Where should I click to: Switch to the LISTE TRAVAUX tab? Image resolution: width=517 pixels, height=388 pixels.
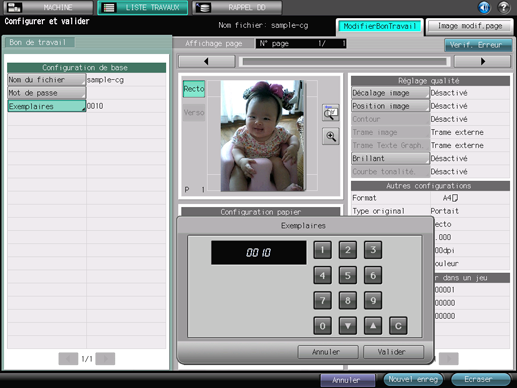click(x=143, y=7)
